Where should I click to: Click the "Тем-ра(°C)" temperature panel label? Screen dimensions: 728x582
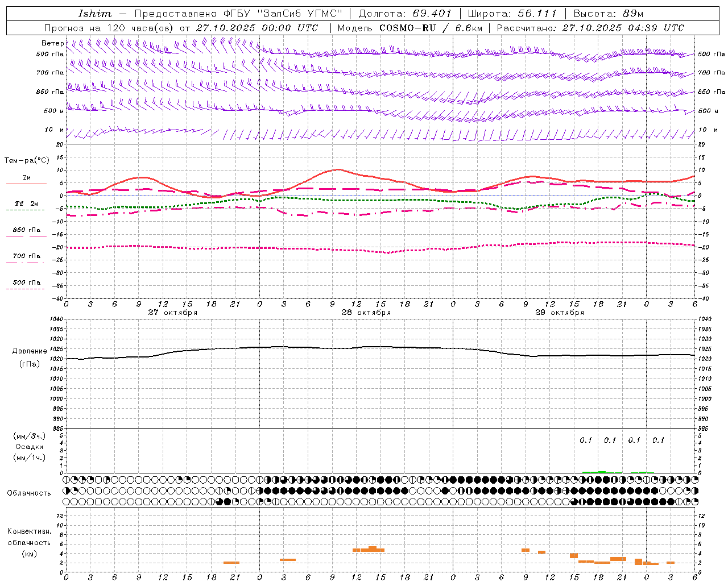click(27, 161)
